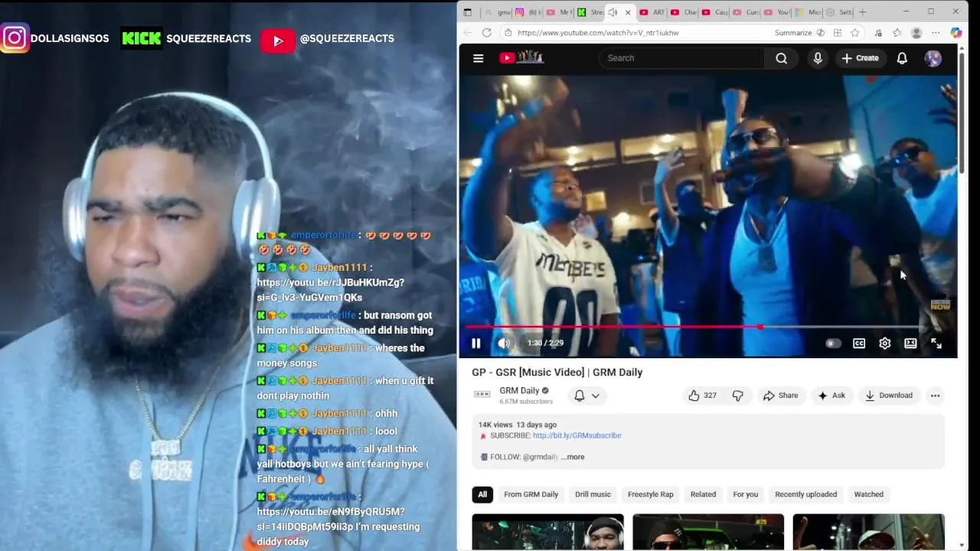Viewport: 980px width, 551px height.
Task: Open the browser profile icon
Action: coord(916,33)
